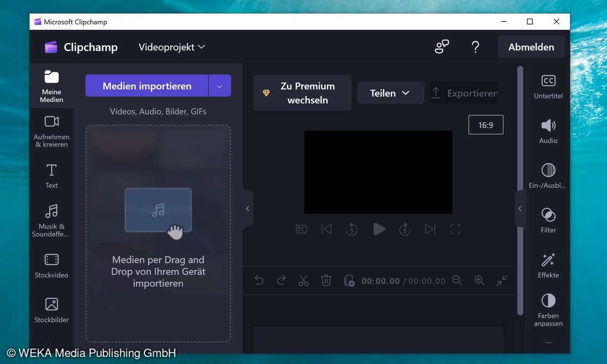607x364 pixels.
Task: Open the Teilen dropdown
Action: coord(391,93)
